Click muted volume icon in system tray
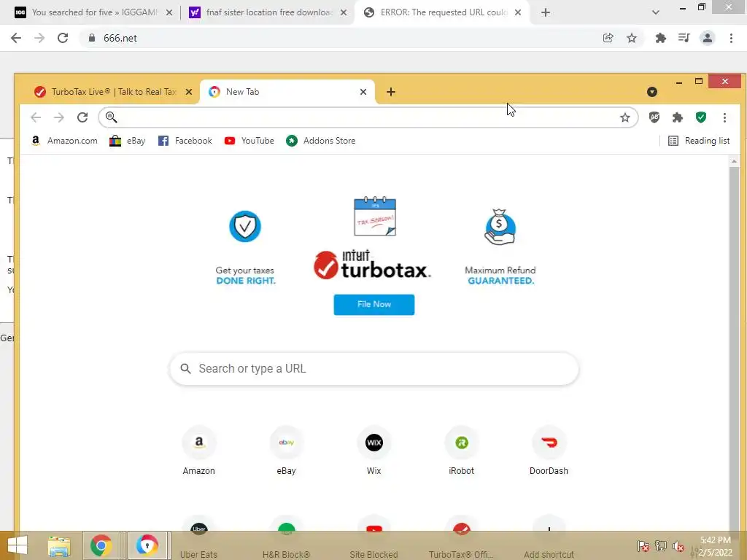The image size is (747, 560). click(678, 546)
